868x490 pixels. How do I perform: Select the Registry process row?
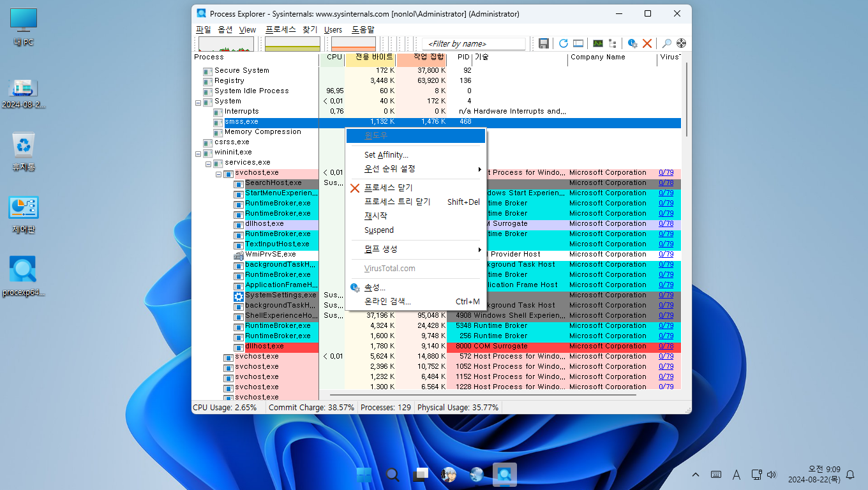437,81
